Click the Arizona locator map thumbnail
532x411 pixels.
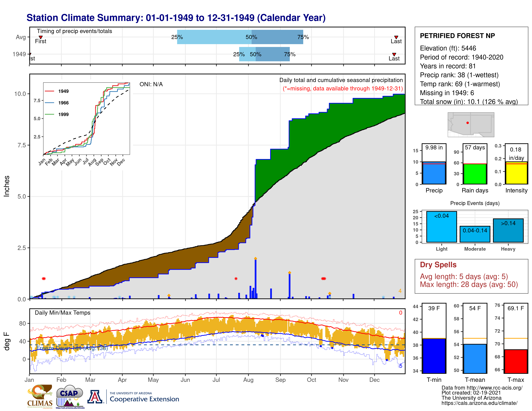pyautogui.click(x=471, y=124)
